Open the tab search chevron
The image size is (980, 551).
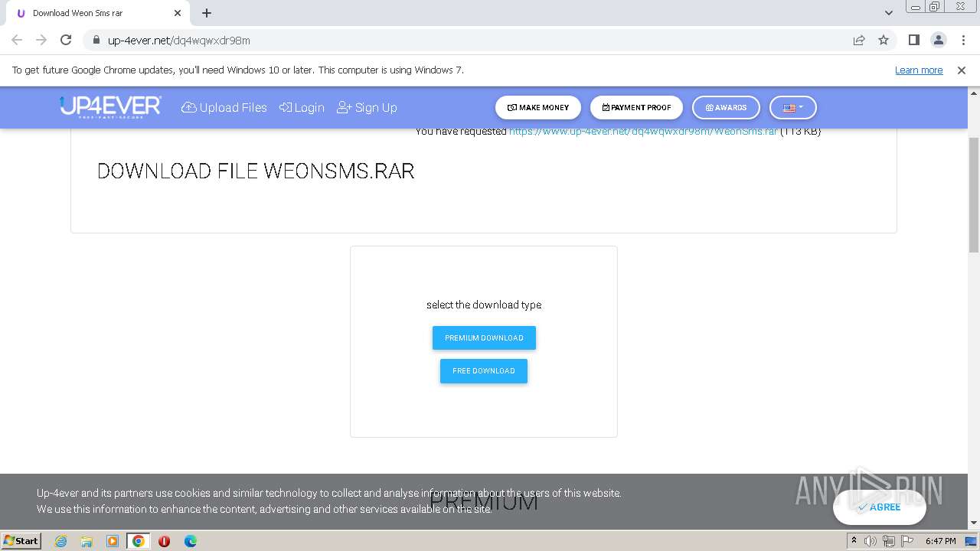click(x=889, y=13)
